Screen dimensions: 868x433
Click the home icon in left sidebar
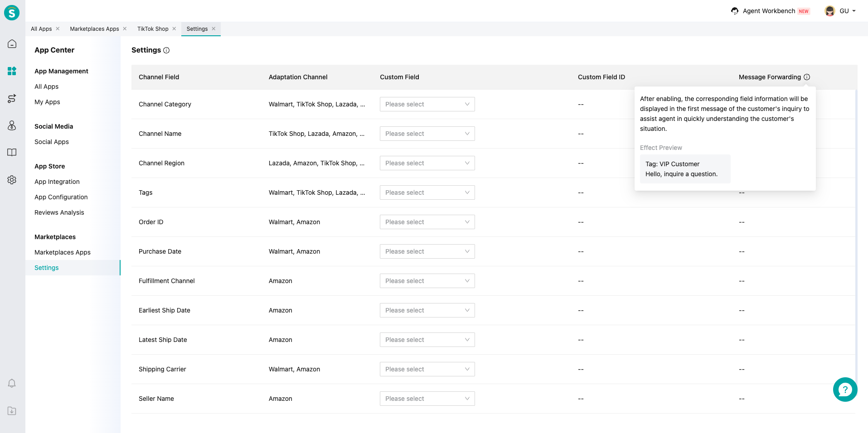[12, 44]
